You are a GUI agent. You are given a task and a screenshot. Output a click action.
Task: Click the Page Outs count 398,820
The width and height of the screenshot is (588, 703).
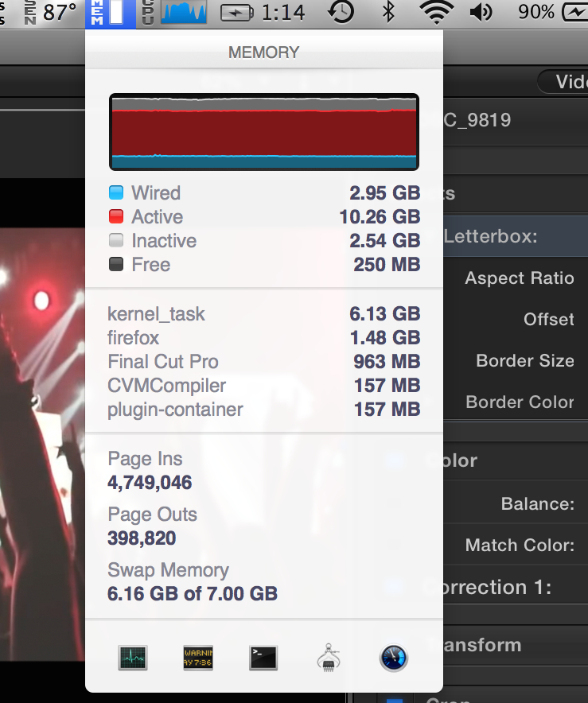pyautogui.click(x=142, y=538)
